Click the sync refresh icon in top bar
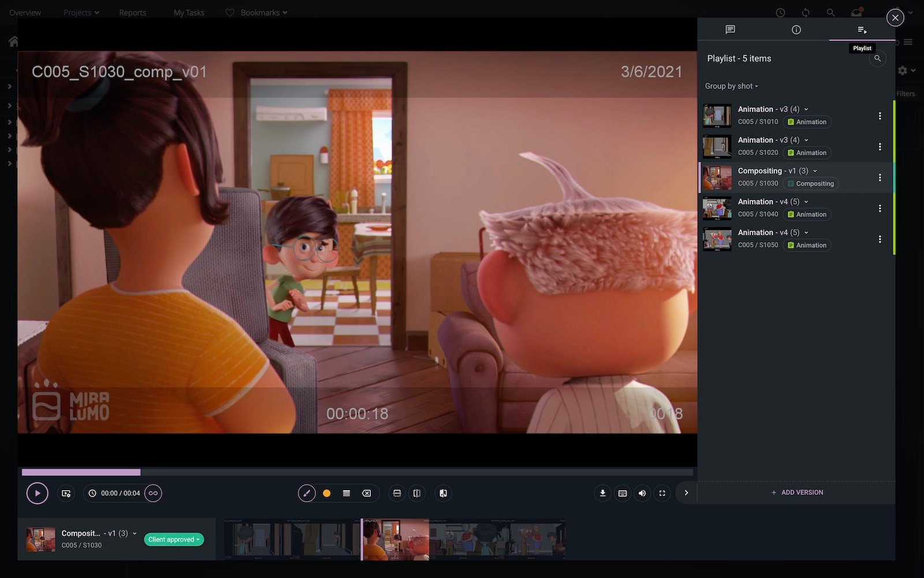Image resolution: width=924 pixels, height=578 pixels. pos(805,12)
